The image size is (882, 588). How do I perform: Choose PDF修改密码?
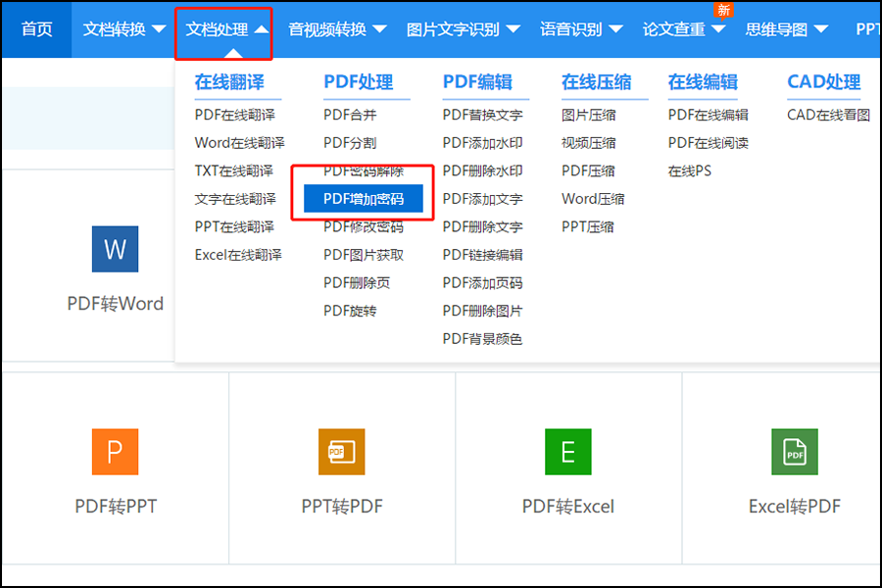click(x=364, y=226)
